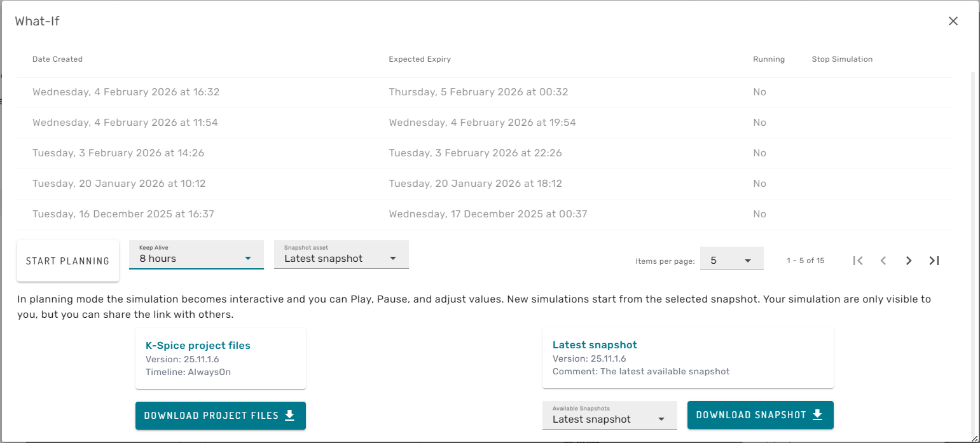Select the 3 February 2026 14:26 simulation row

tap(118, 153)
